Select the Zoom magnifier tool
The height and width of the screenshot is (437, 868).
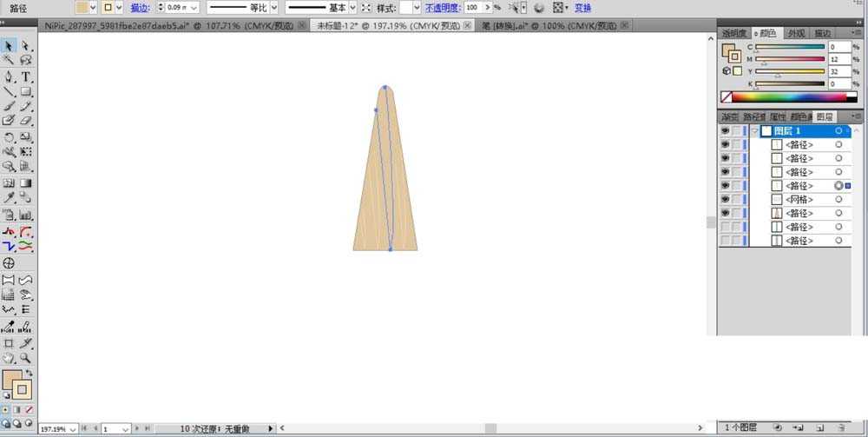(x=25, y=358)
